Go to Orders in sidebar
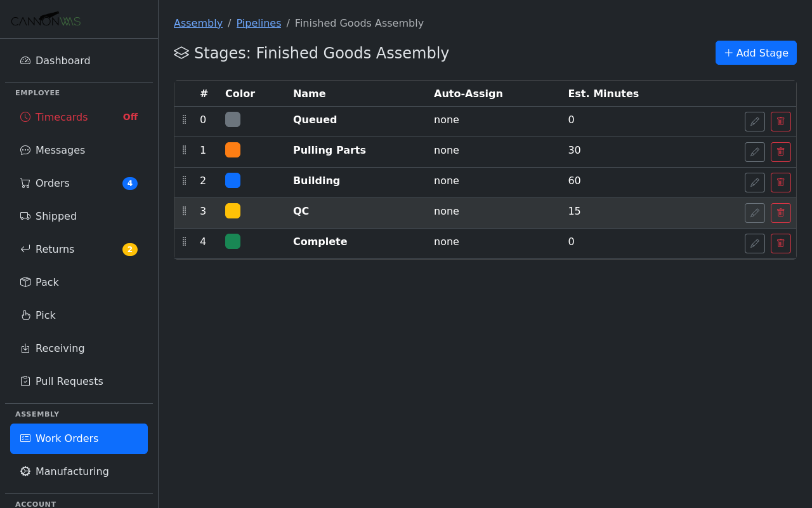The height and width of the screenshot is (508, 812). click(53, 183)
